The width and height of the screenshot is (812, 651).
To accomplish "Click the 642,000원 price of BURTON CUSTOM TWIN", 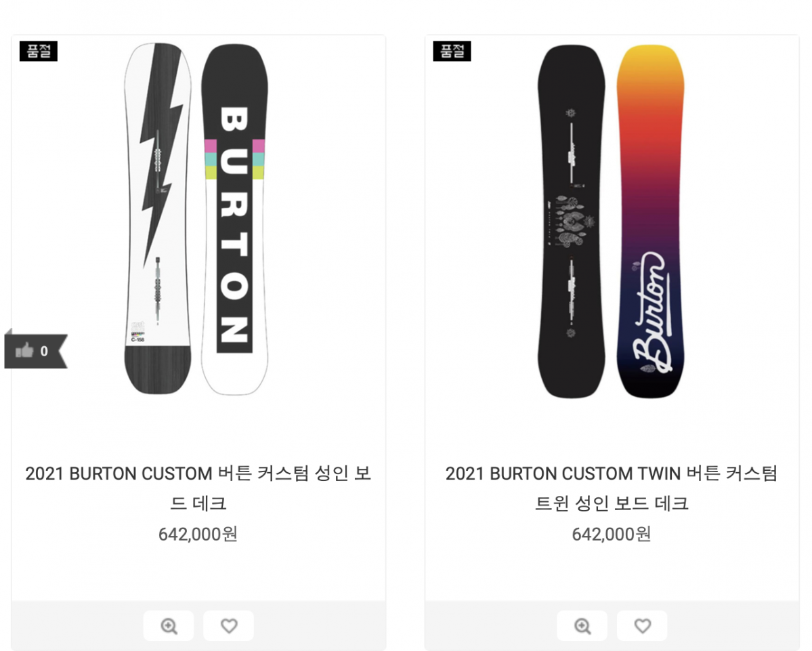I will click(611, 534).
